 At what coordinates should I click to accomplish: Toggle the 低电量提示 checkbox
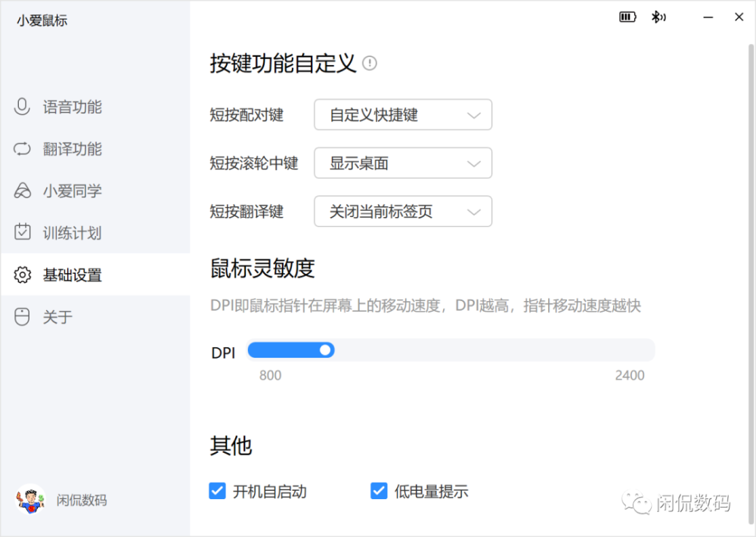click(379, 491)
